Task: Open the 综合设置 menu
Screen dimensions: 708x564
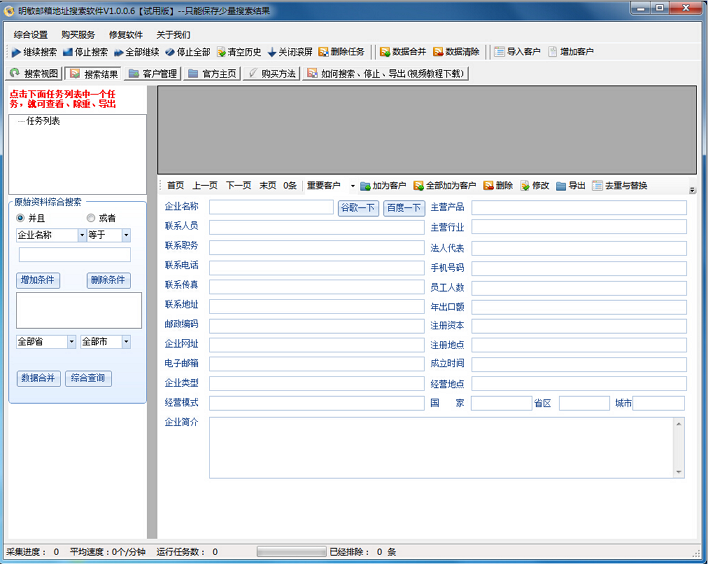Action: click(30, 35)
